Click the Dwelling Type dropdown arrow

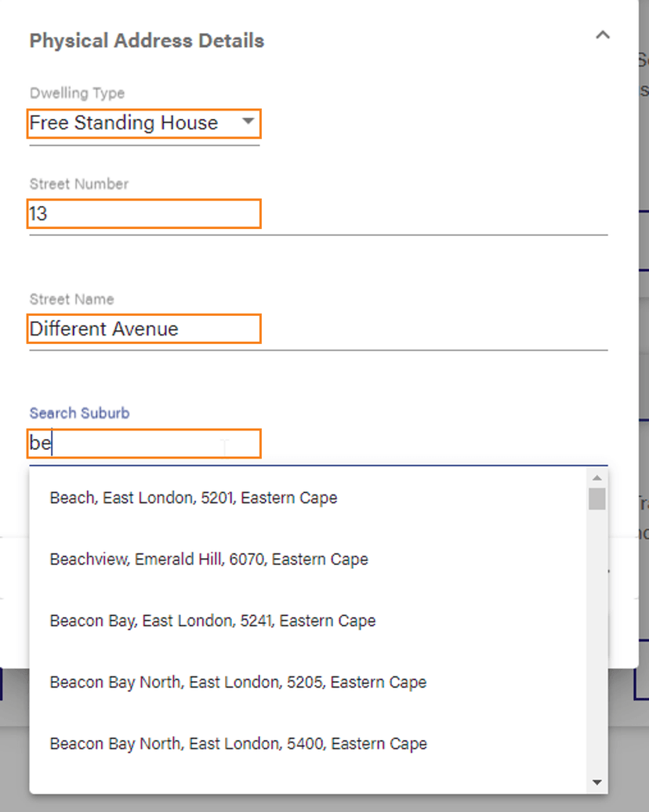pyautogui.click(x=248, y=123)
